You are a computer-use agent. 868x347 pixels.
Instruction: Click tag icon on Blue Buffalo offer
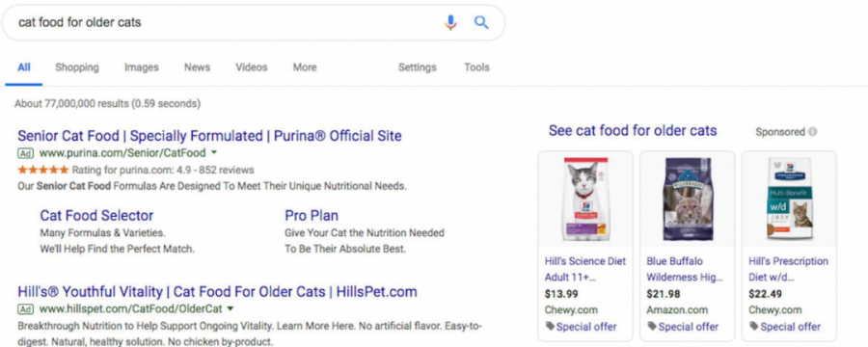click(652, 327)
